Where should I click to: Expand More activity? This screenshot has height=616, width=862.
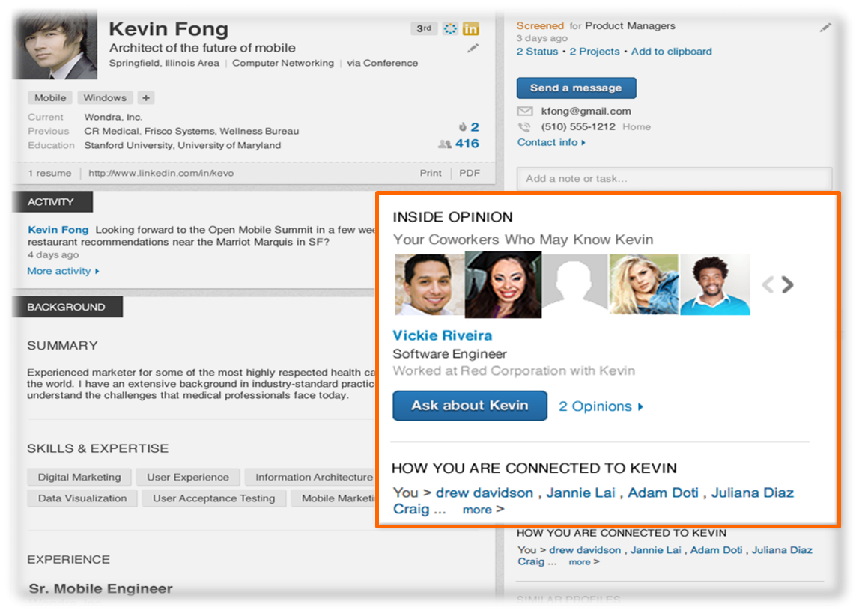pyautogui.click(x=63, y=271)
